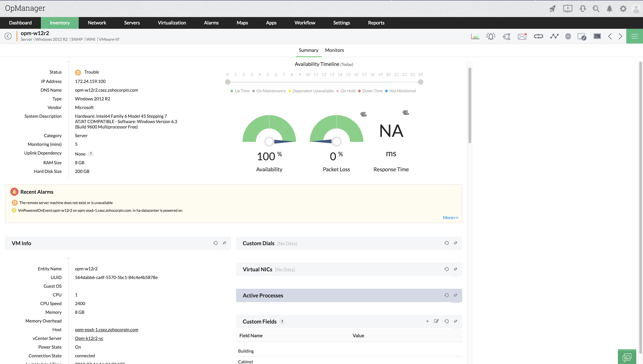Image resolution: width=643 pixels, height=364 pixels.
Task: Collapse the Active Processes widget
Action: coord(455,295)
